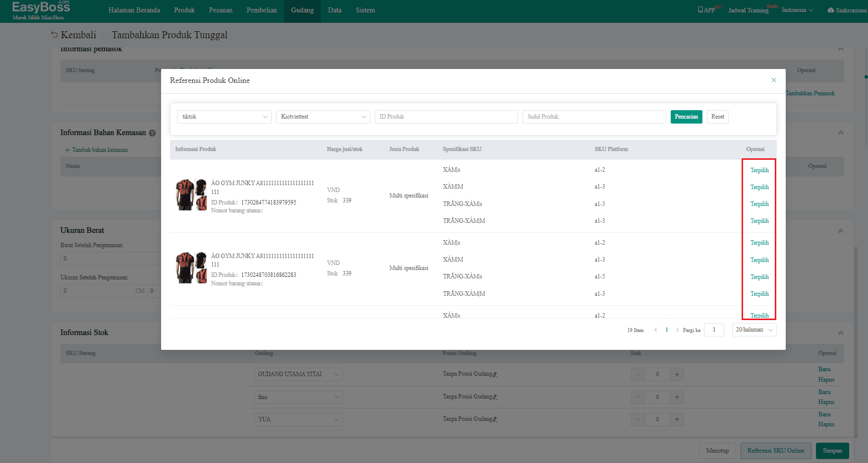Click Terpilih for first product TRẮNG-XÁM|s a1-5

(x=759, y=204)
